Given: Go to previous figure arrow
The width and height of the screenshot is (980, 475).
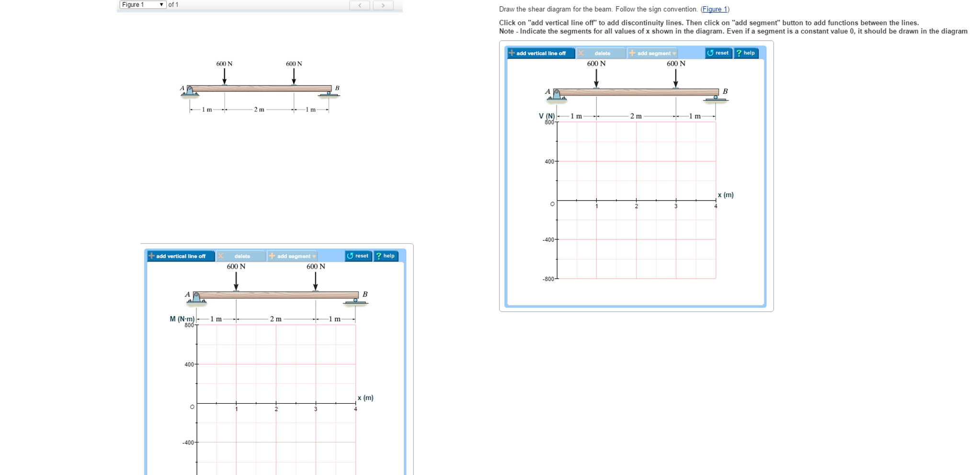Looking at the screenshot, I should [x=359, y=5].
